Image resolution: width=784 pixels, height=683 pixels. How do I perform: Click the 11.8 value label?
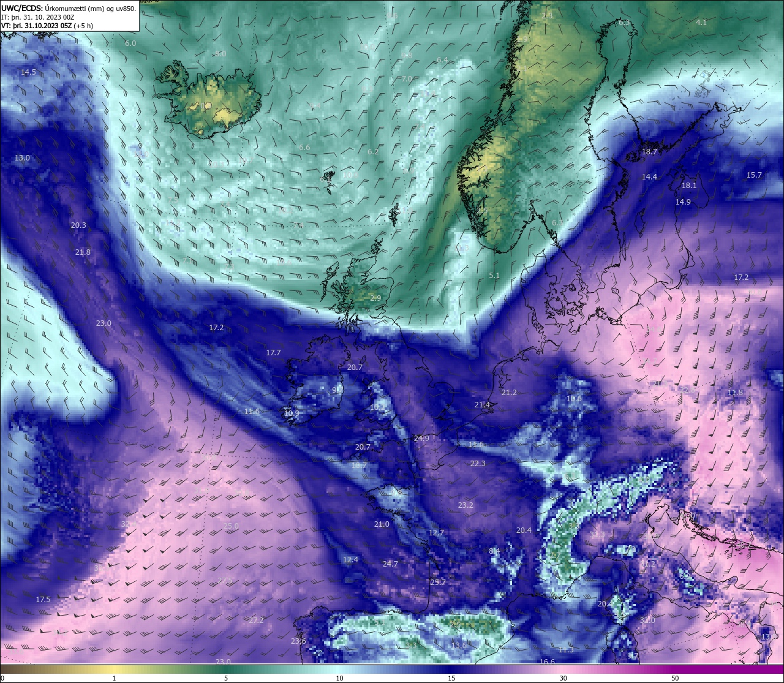pyautogui.click(x=735, y=393)
